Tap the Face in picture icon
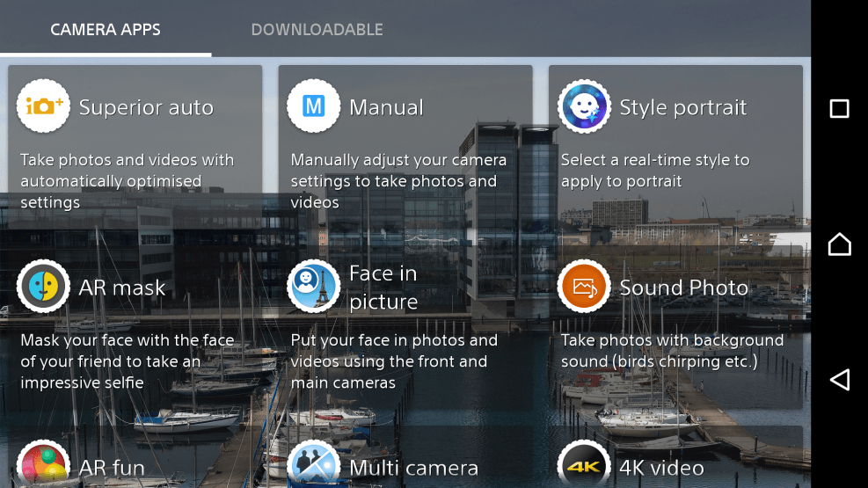This screenshot has width=868, height=488. 313,287
